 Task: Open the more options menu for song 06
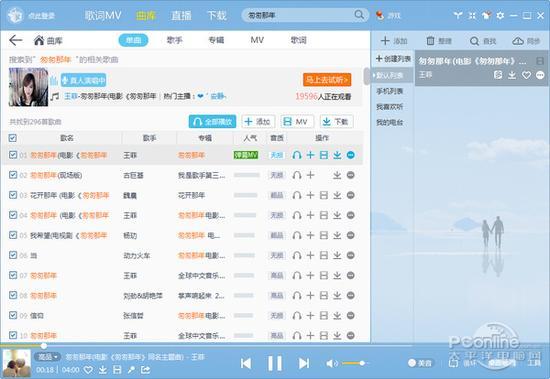350,255
